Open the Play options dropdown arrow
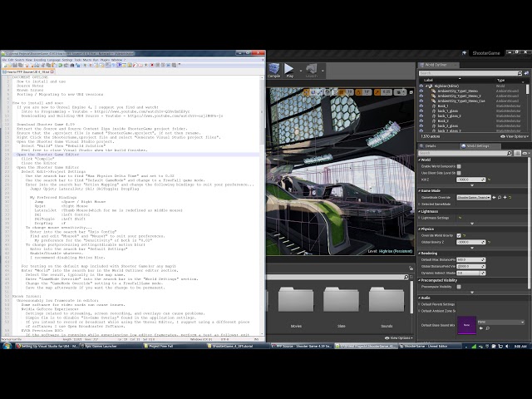The width and height of the screenshot is (532, 399). pyautogui.click(x=301, y=71)
